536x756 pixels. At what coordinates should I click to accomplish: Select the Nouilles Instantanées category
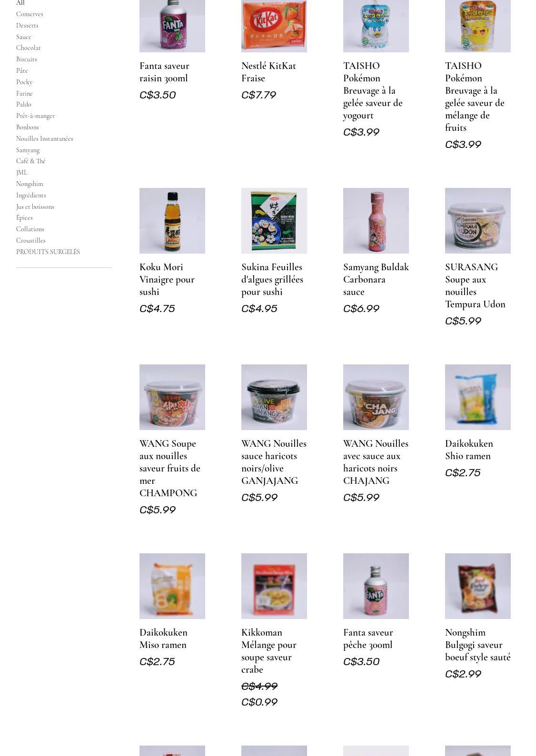pyautogui.click(x=45, y=138)
